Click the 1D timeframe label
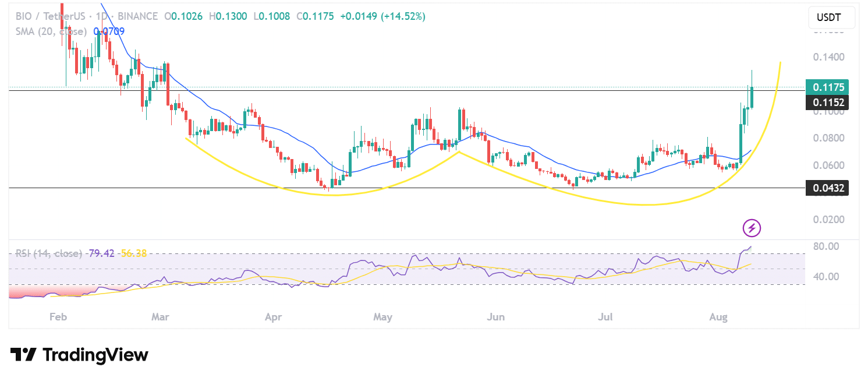This screenshot has width=868, height=381. pyautogui.click(x=103, y=16)
